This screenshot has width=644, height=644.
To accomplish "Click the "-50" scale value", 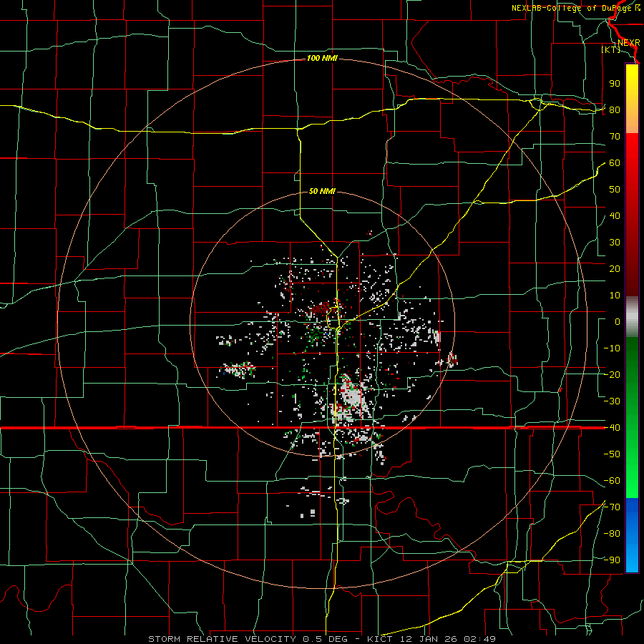I will pyautogui.click(x=612, y=454).
